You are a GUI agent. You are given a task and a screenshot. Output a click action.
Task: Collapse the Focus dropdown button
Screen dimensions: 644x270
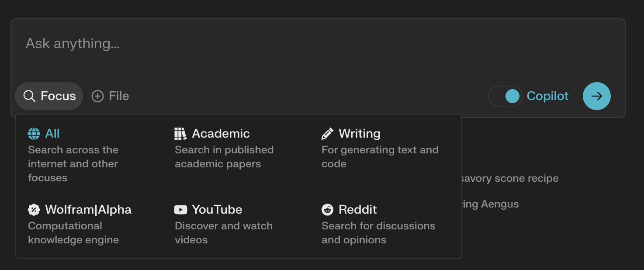49,96
